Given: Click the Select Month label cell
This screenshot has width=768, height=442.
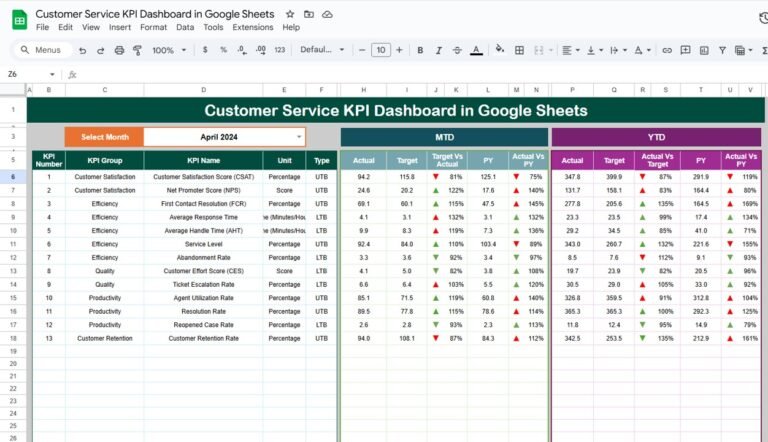Looking at the screenshot, I should [104, 137].
